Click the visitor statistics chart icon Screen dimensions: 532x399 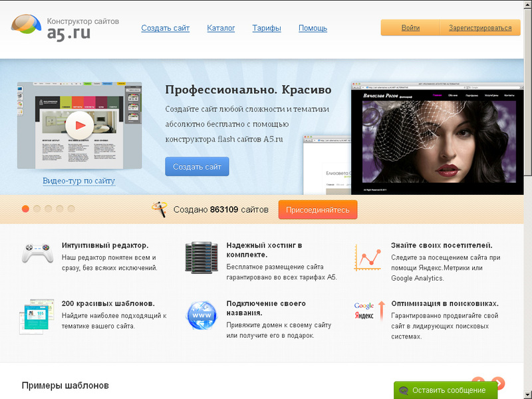point(368,257)
